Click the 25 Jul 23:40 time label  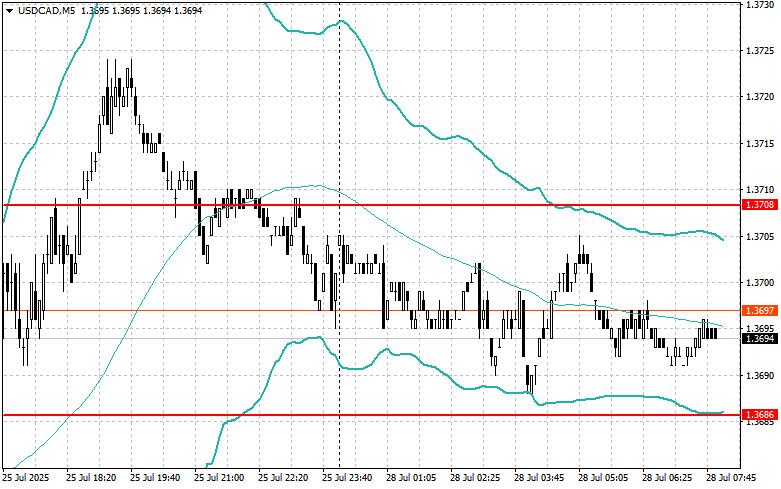pyautogui.click(x=347, y=478)
